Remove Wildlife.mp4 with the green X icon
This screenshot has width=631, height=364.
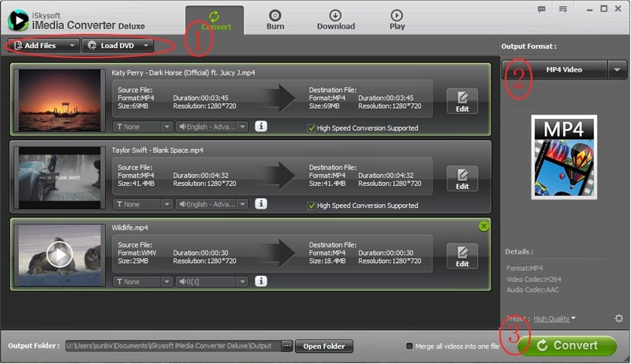(x=484, y=227)
